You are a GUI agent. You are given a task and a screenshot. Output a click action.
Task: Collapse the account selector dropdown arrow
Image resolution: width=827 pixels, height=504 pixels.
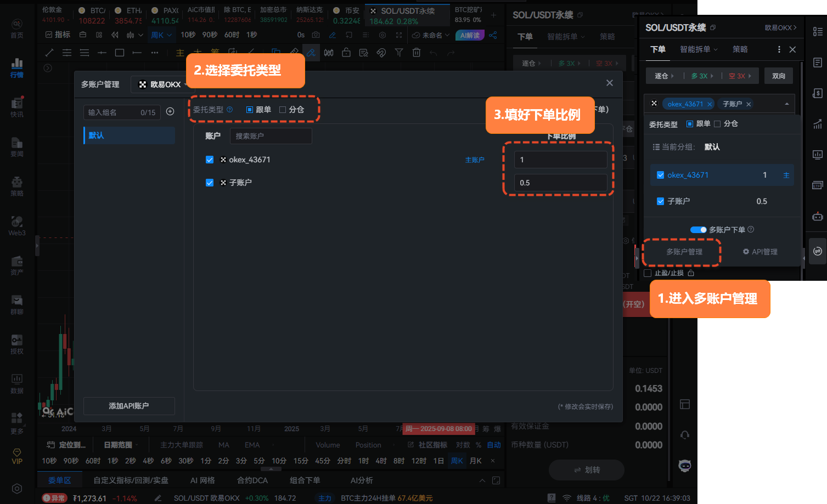786,104
